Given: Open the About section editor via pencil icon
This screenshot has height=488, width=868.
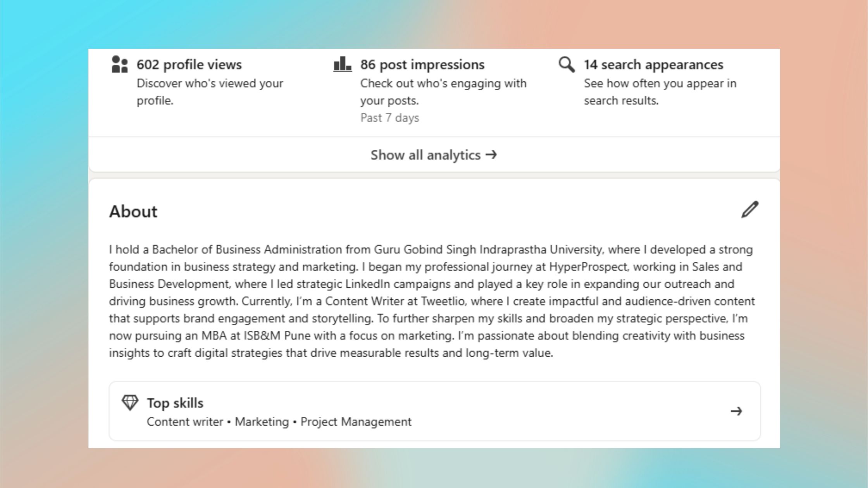Looking at the screenshot, I should click(750, 210).
